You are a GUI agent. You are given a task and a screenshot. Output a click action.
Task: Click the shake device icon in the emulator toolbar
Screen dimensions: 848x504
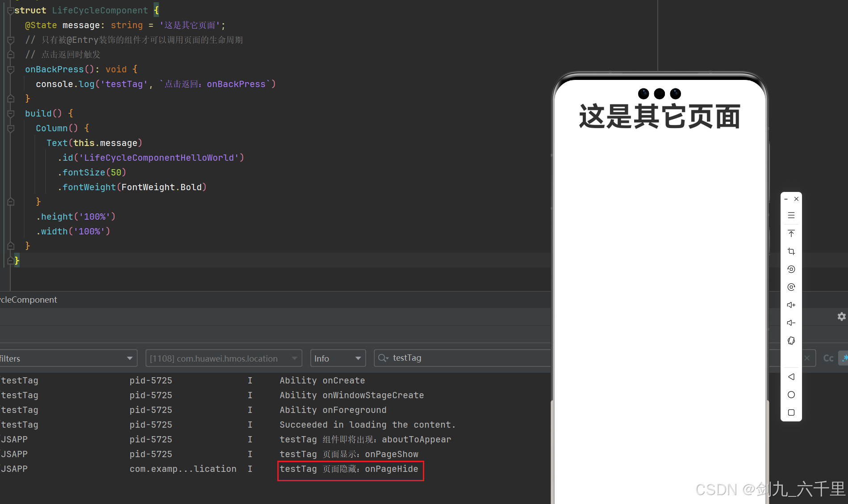pyautogui.click(x=791, y=341)
